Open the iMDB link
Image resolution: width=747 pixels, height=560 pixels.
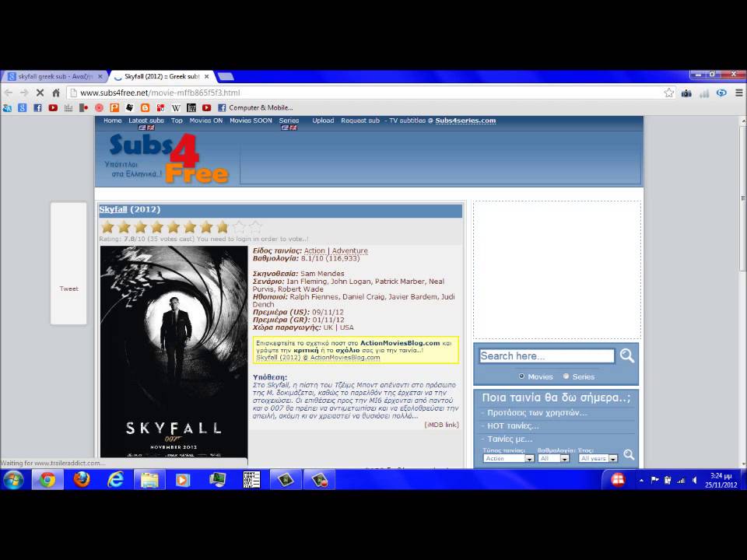(442, 425)
